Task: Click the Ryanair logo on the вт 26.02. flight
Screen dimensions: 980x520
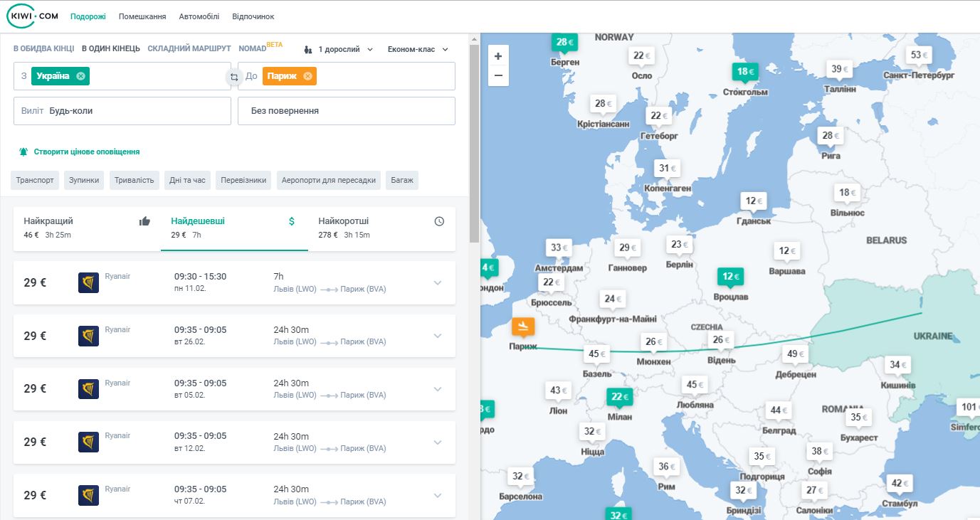Action: pos(88,336)
